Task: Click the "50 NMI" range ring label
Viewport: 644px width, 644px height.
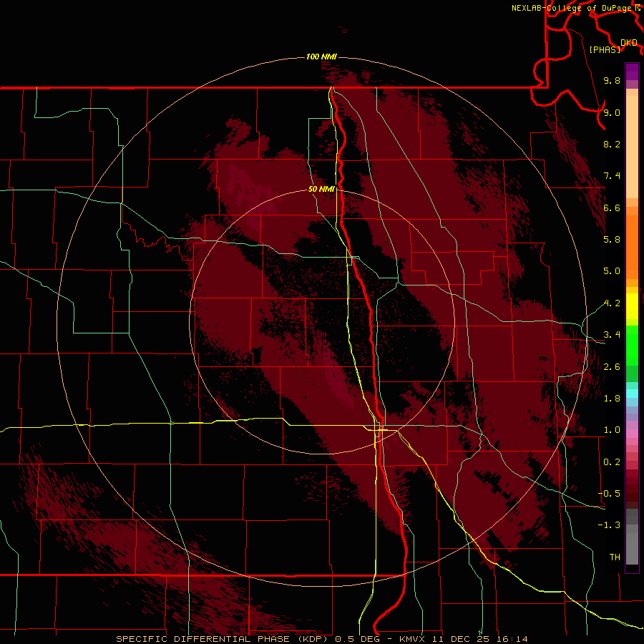Action: coord(321,189)
